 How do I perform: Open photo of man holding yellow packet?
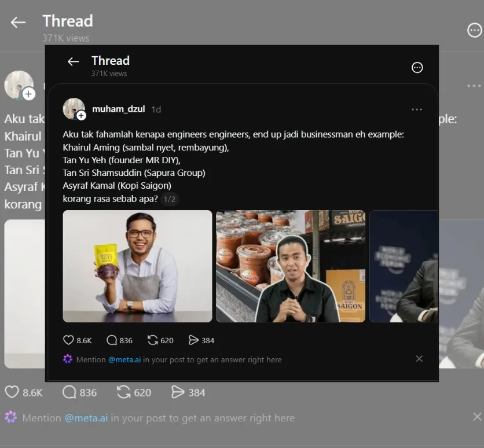137,266
